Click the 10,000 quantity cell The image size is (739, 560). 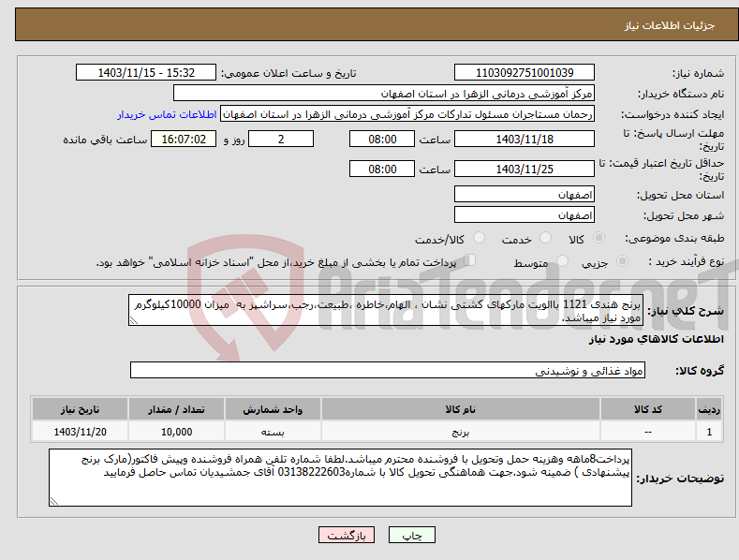point(176,432)
